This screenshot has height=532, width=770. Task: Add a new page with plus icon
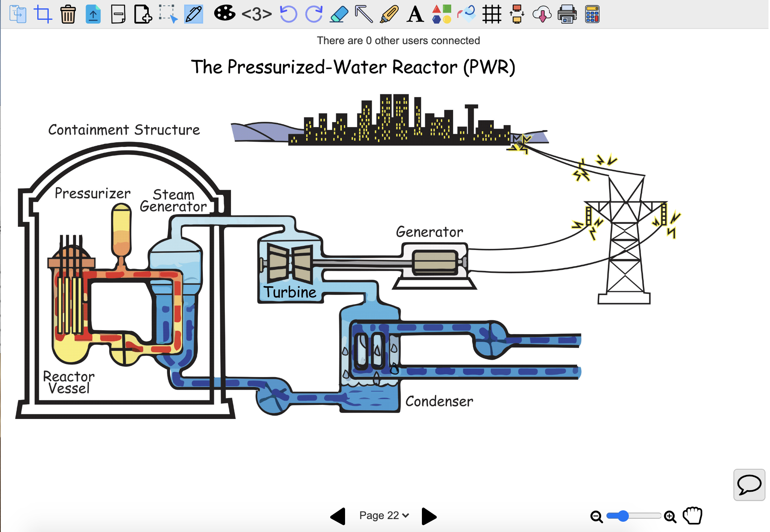pyautogui.click(x=143, y=14)
